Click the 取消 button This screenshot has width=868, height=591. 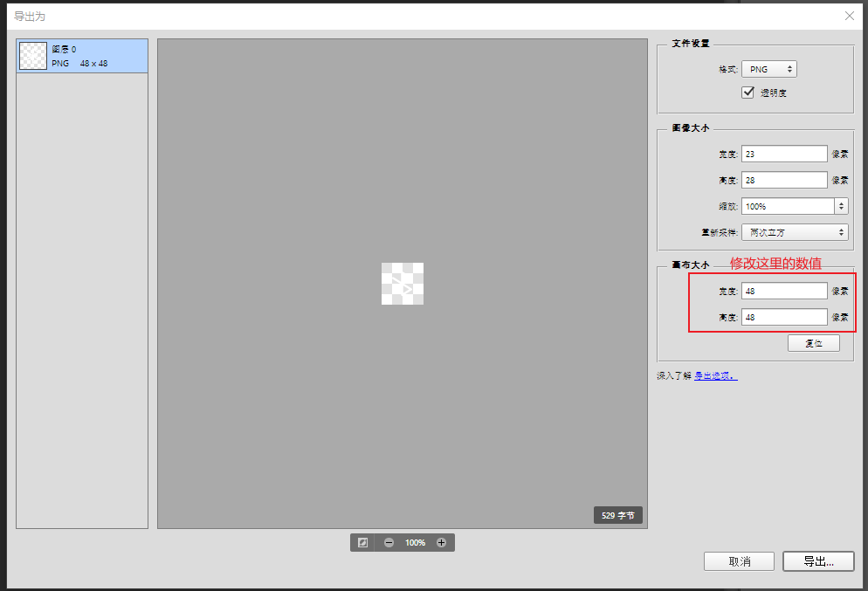[739, 561]
